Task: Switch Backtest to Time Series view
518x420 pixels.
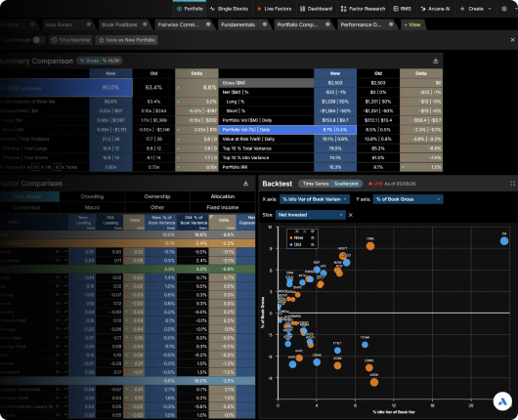Action: click(315, 184)
